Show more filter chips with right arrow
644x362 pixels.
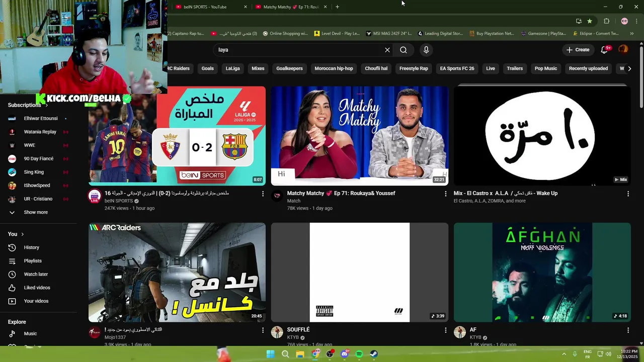(629, 68)
